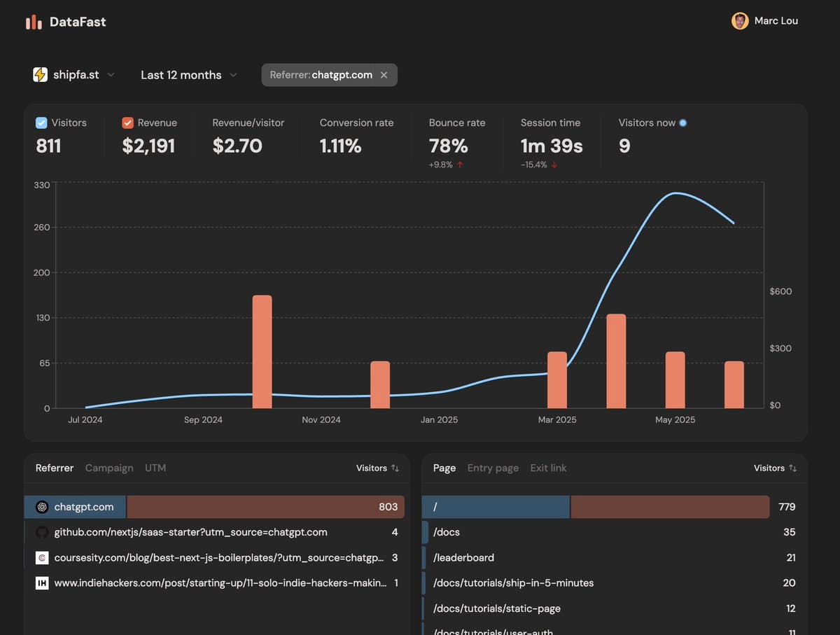Open the www.indiehackers.com post referrer row
Viewport: 840px width, 635px height.
tap(214, 583)
